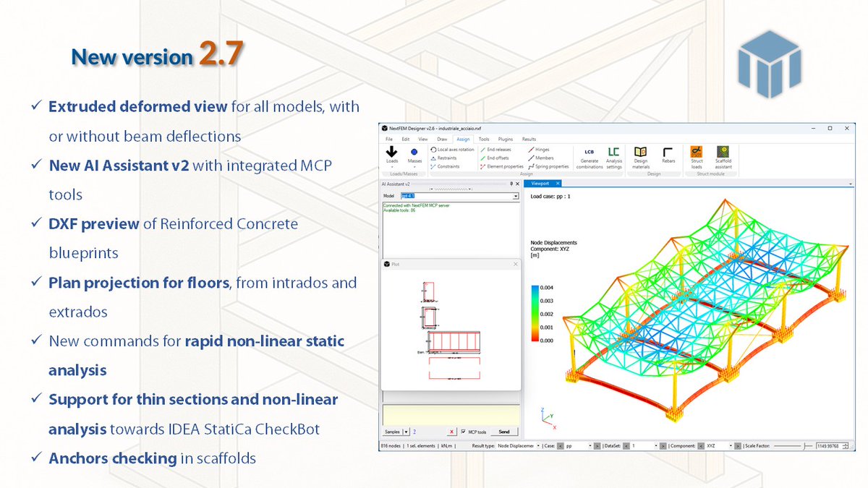Click the Send button
This screenshot has width=868, height=488.
click(504, 432)
